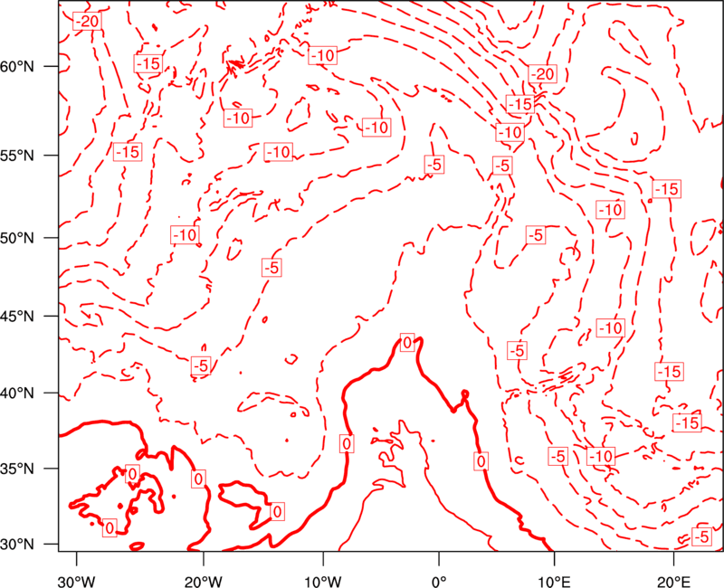Click the 60°N latitude axis label

[17, 66]
